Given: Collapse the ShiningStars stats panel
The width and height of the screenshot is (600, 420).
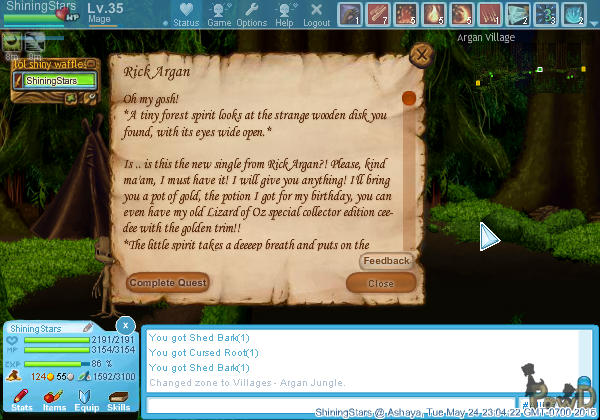Looking at the screenshot, I should click(124, 326).
